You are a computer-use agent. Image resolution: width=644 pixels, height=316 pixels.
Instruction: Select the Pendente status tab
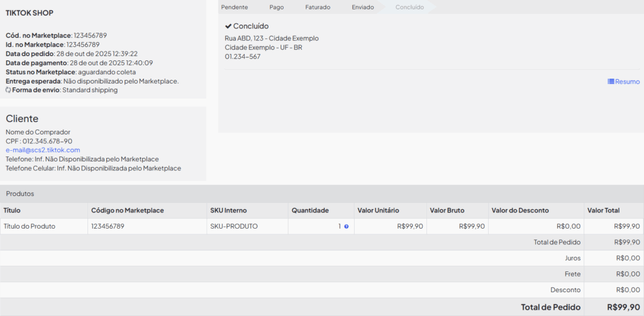click(234, 8)
